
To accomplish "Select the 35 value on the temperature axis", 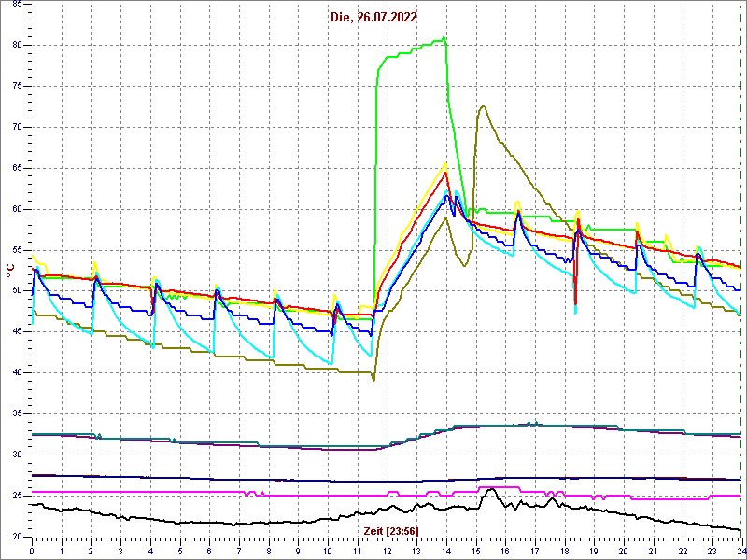I will click(17, 413).
